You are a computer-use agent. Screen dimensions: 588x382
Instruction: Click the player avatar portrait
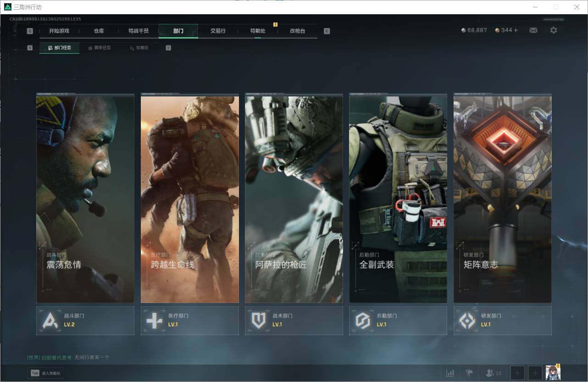(553, 373)
